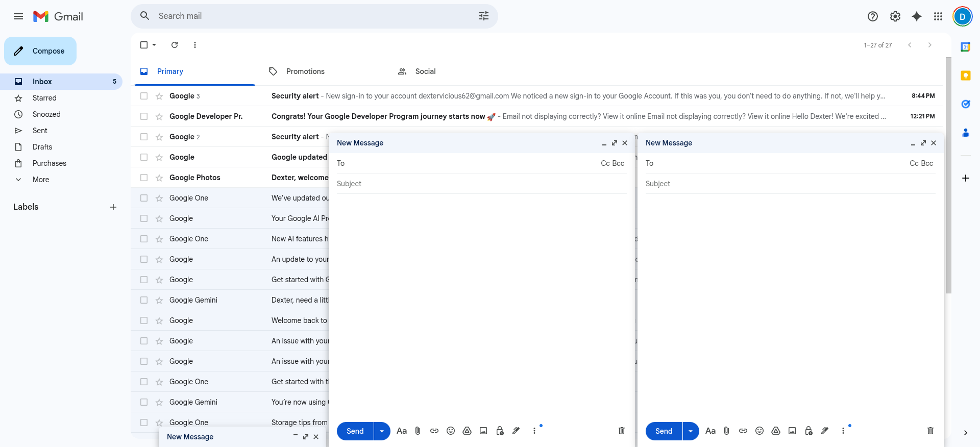Star the Google Photos email
Viewport: 980px width, 447px height.
[159, 178]
